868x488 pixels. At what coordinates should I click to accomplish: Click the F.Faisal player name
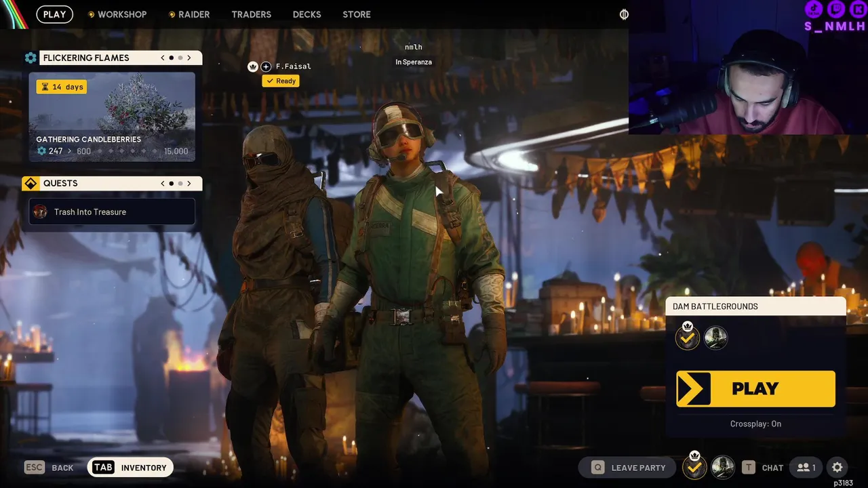tap(294, 66)
